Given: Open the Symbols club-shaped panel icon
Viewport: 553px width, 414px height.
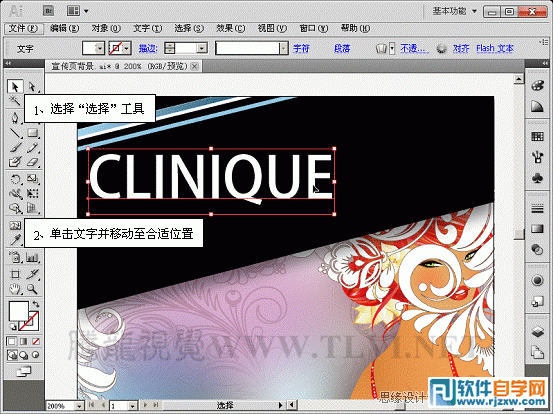Looking at the screenshot, I should (537, 178).
